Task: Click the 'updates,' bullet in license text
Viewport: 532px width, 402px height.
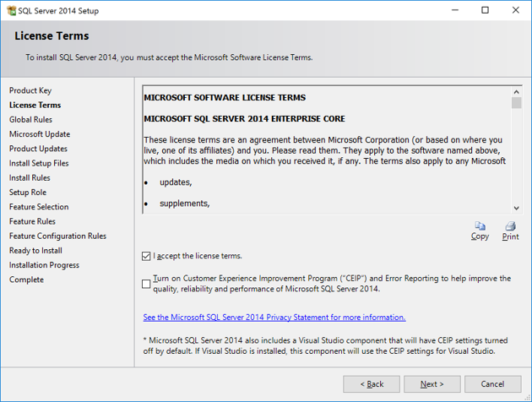Action: pyautogui.click(x=176, y=182)
